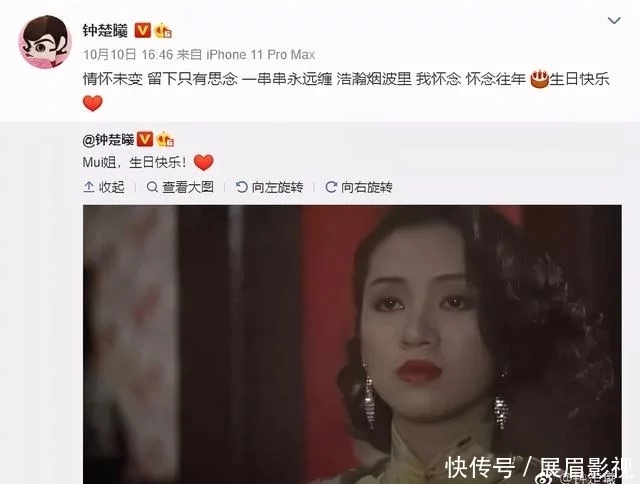
Task: Click the heart emoji after Mui姐 生日快乐
Action: (204, 162)
